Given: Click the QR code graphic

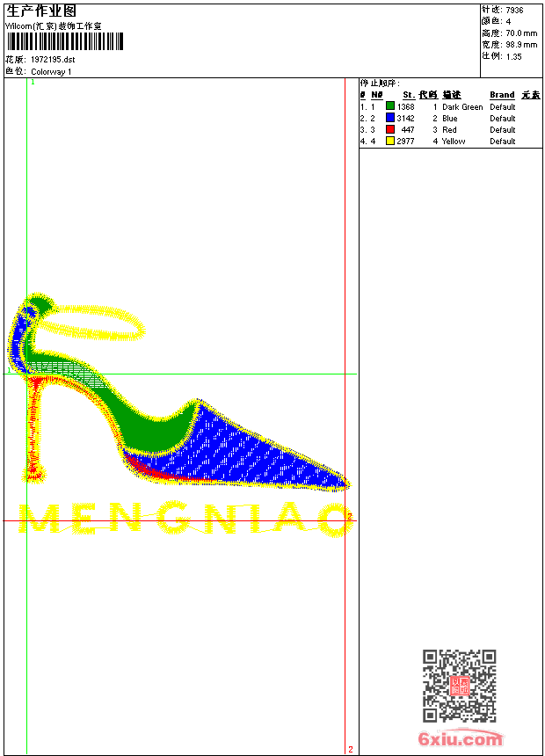Looking at the screenshot, I should 460,686.
